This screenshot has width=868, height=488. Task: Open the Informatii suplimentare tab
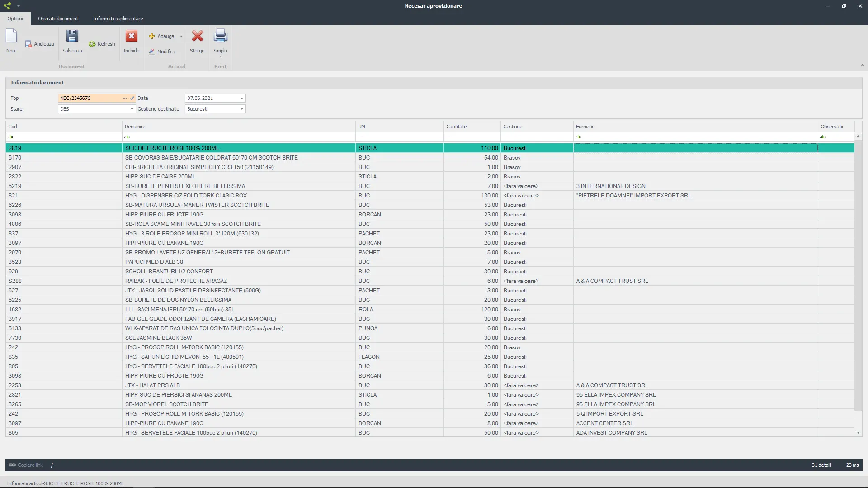coord(118,18)
